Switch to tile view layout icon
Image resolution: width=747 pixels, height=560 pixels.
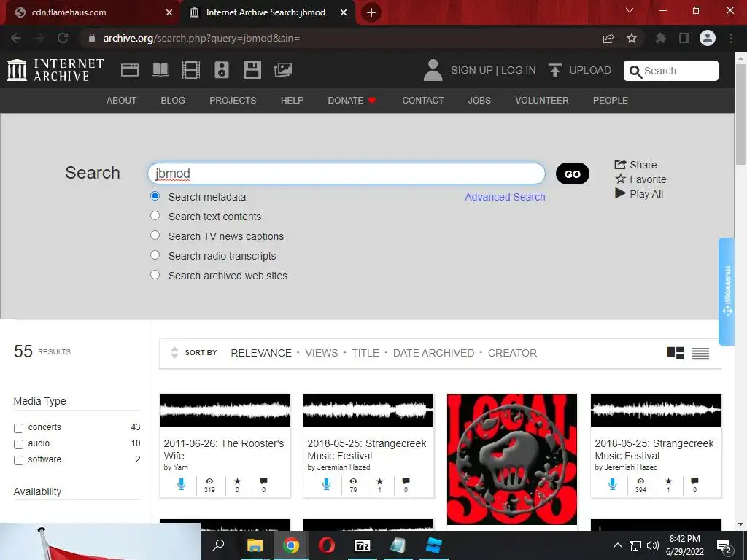[675, 353]
